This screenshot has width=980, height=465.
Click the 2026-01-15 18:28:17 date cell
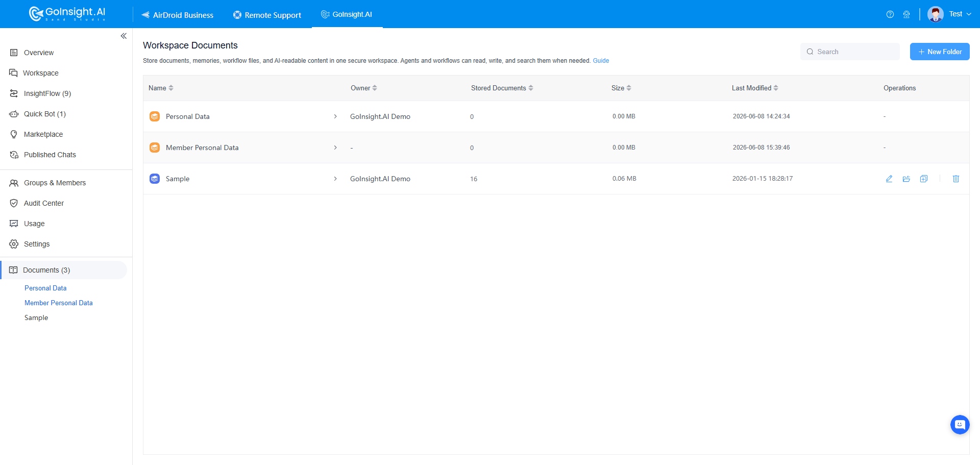coord(763,179)
